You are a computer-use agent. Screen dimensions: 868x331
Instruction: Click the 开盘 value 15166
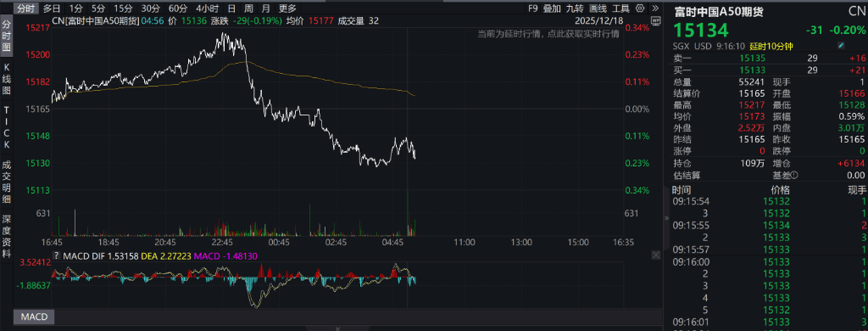[851, 93]
